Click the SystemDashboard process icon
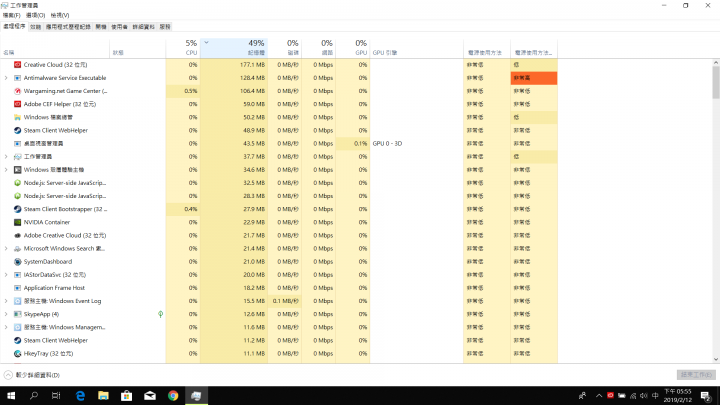This screenshot has width=720, height=405. click(17, 262)
